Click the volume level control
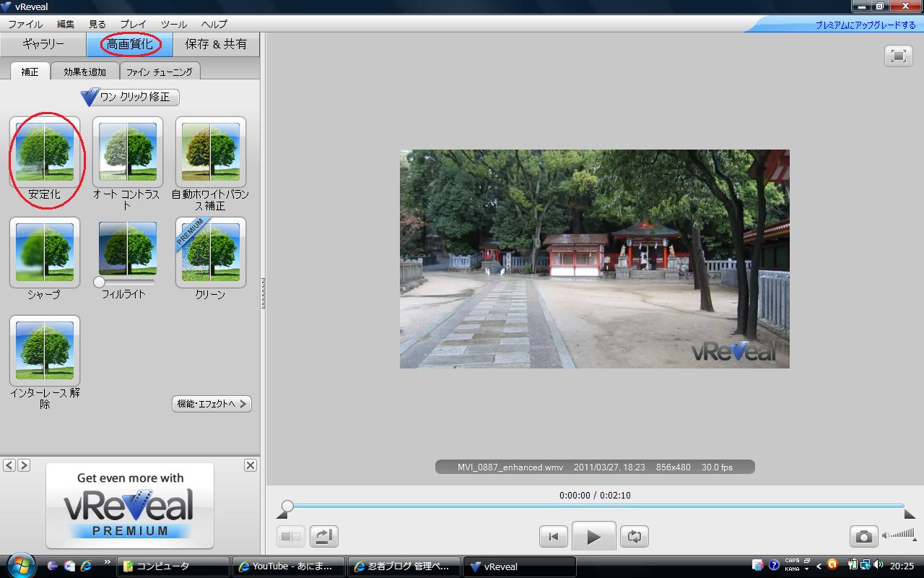 click(898, 535)
